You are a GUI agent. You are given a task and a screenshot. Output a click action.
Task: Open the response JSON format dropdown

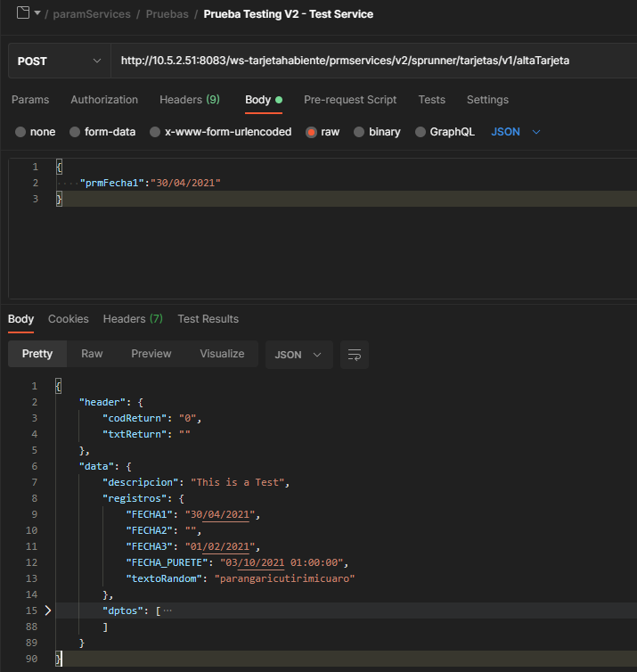coord(298,355)
